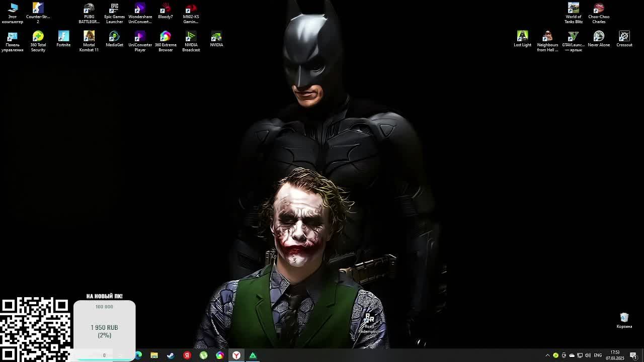Select the Never Alone desktop icon

pyautogui.click(x=599, y=39)
